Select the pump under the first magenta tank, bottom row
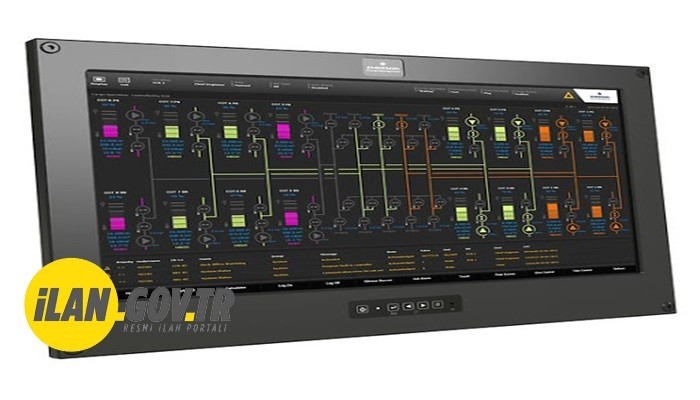This screenshot has height=400, width=700. 145,241
